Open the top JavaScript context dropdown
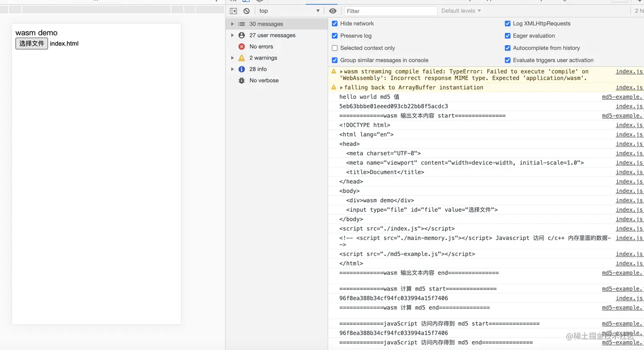 (x=289, y=11)
